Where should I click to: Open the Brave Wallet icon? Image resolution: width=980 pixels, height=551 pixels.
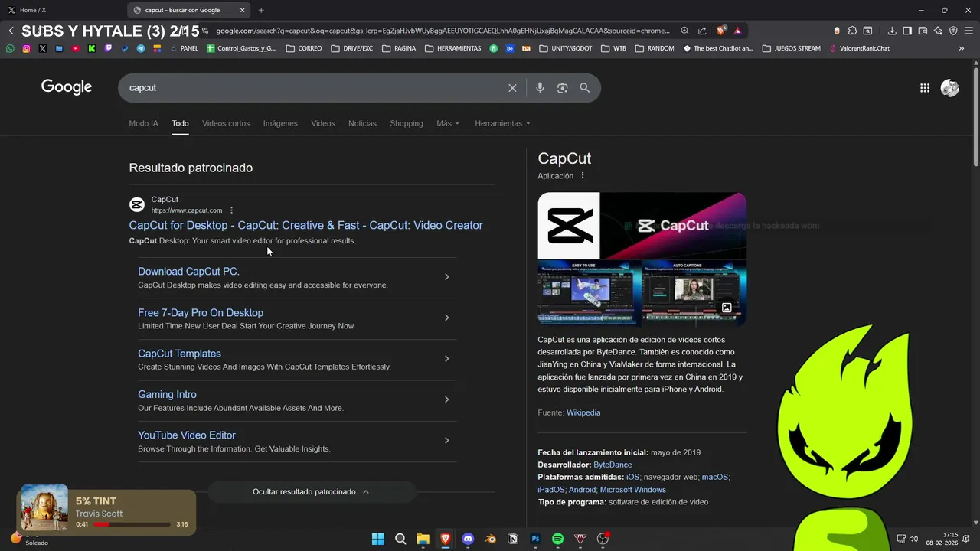click(x=923, y=31)
